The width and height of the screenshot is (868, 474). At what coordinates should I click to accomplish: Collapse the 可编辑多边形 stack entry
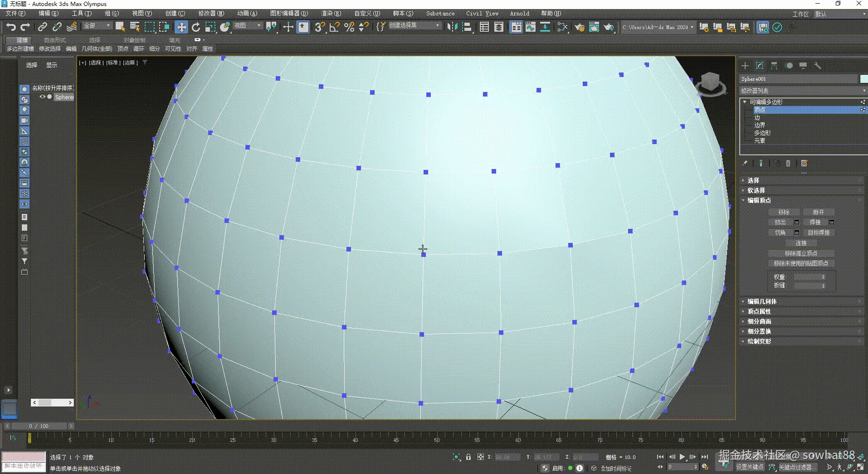pyautogui.click(x=745, y=102)
